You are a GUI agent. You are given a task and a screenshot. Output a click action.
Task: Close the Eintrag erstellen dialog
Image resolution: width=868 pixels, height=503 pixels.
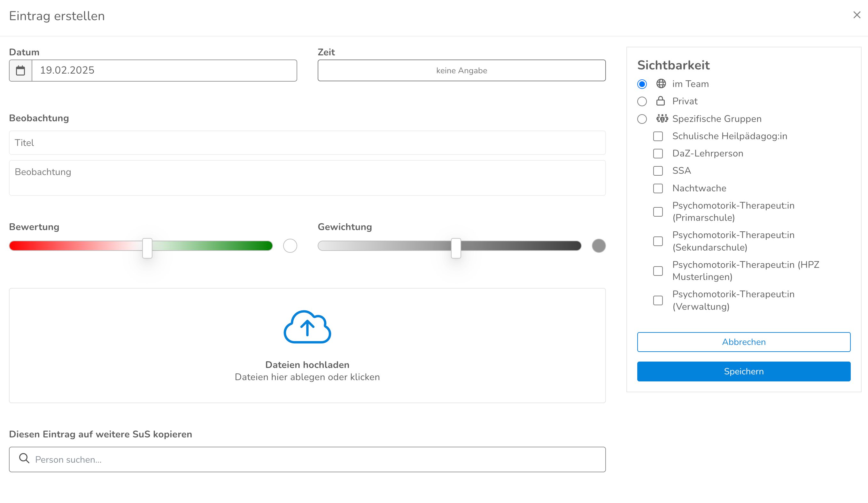pyautogui.click(x=856, y=15)
